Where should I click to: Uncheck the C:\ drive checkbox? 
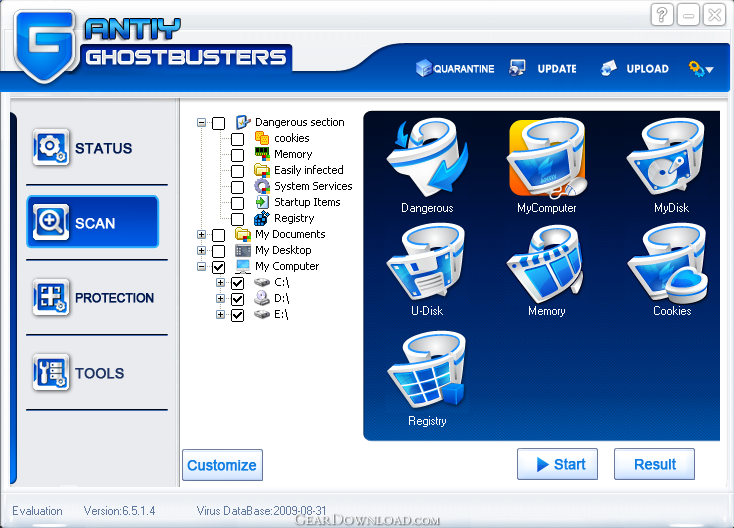(x=238, y=283)
